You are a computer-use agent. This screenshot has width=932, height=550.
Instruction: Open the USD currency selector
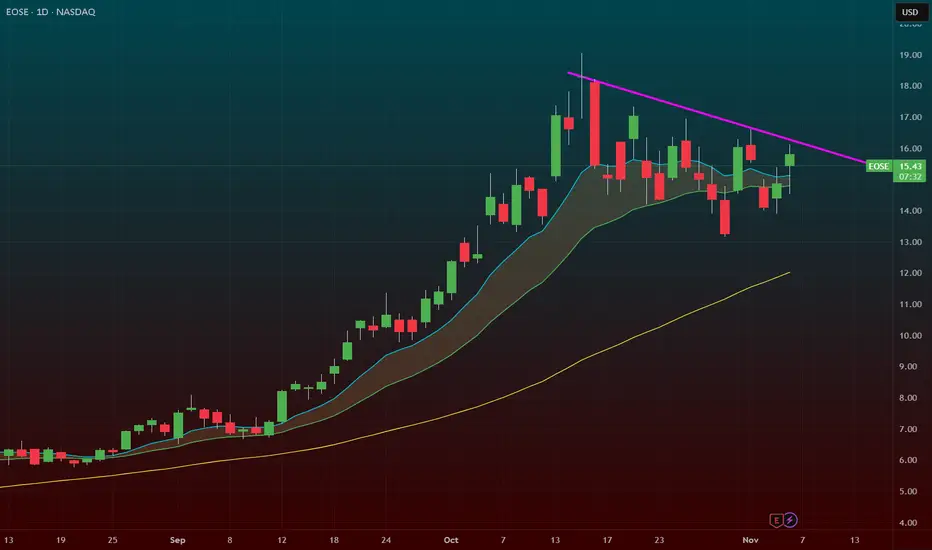[909, 12]
